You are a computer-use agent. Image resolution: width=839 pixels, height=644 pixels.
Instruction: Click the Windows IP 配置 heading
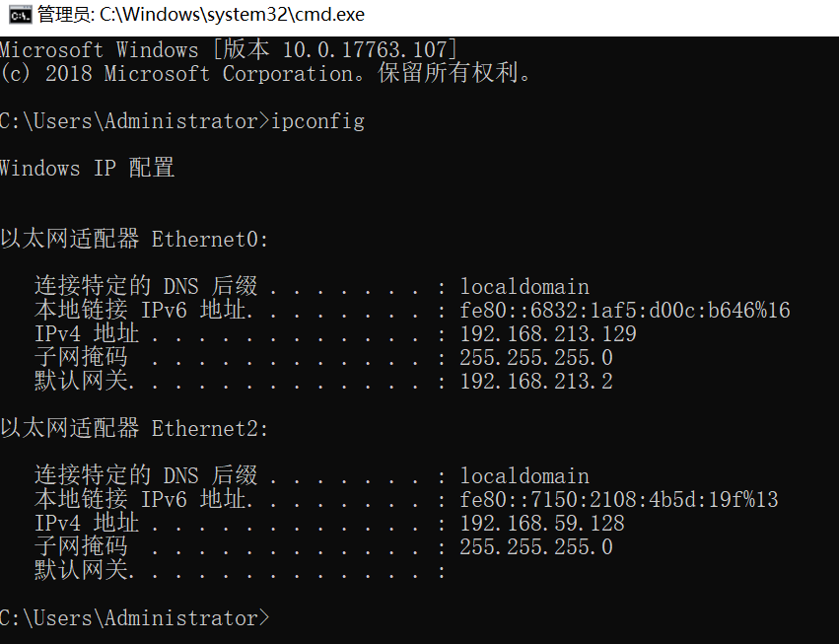point(87,169)
